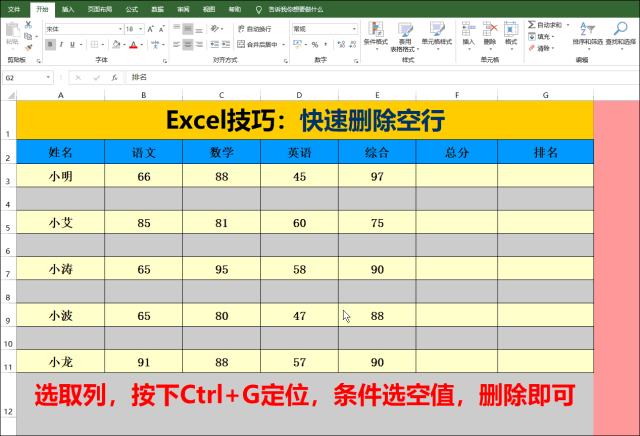This screenshot has width=640, height=436.
Task: Click the Cut scissors icon
Action: (x=28, y=25)
